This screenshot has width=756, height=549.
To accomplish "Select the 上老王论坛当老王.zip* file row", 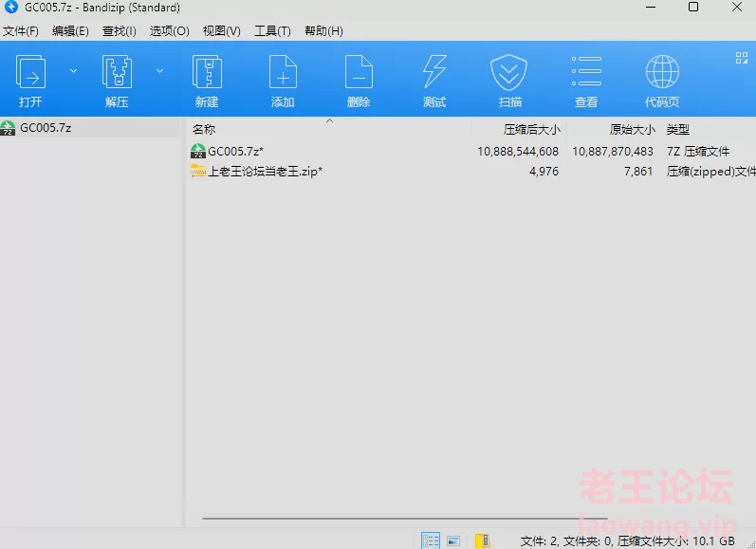I will 470,171.
